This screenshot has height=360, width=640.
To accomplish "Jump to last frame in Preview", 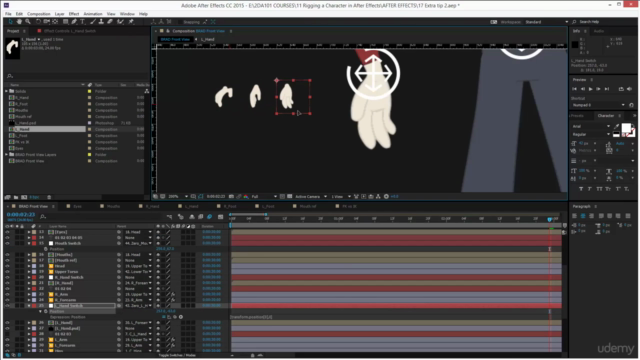I will pyautogui.click(x=607, y=89).
